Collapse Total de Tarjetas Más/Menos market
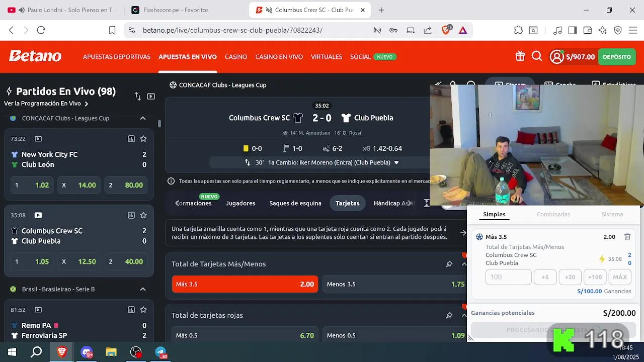The height and width of the screenshot is (362, 644). coord(464,264)
